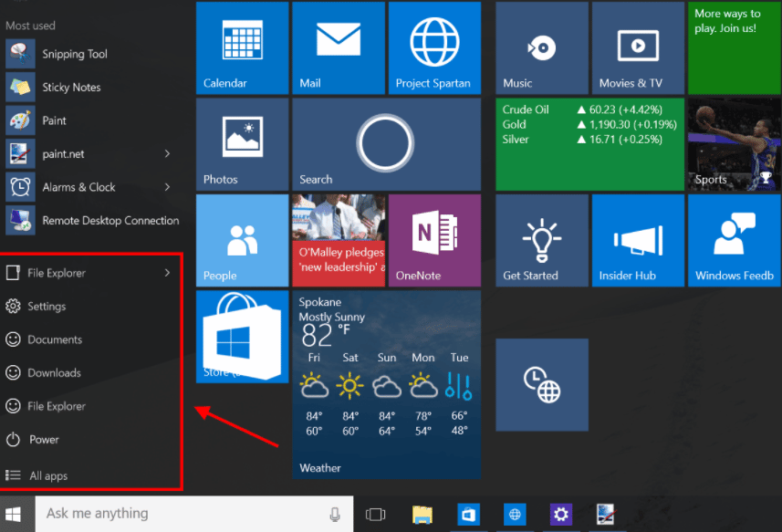Click the Gold price row

(589, 125)
